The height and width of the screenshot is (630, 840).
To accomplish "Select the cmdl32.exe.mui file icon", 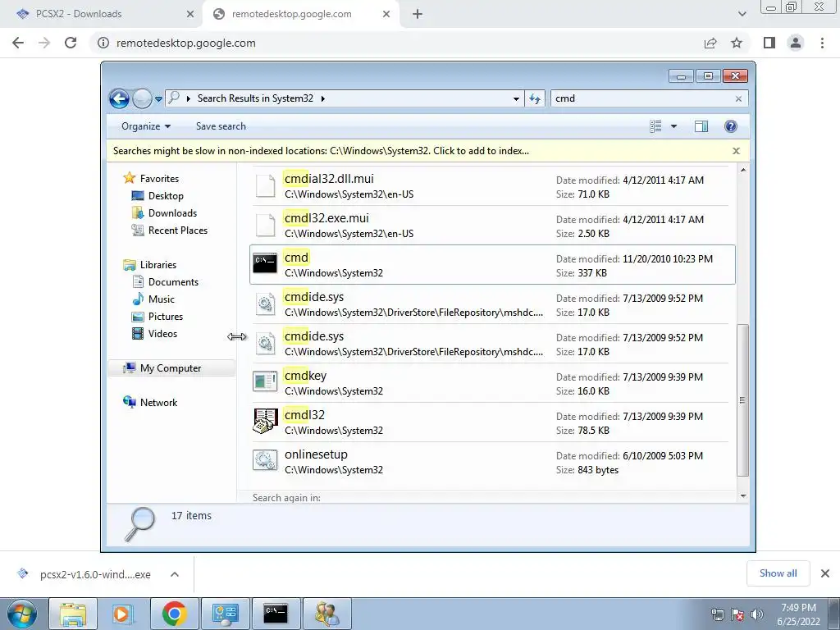I will click(265, 226).
